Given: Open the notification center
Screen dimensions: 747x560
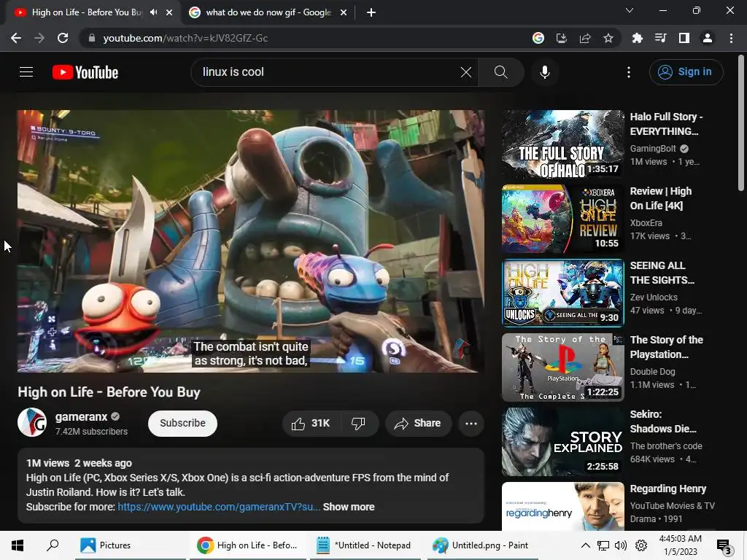Looking at the screenshot, I should (724, 545).
